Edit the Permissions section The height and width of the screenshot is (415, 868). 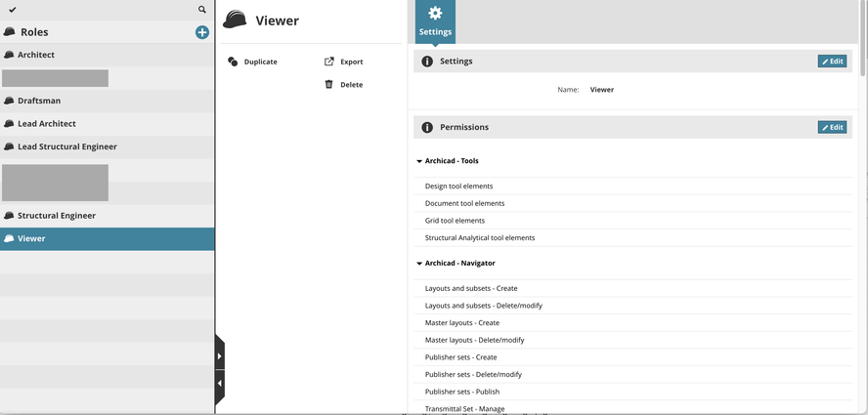point(832,127)
